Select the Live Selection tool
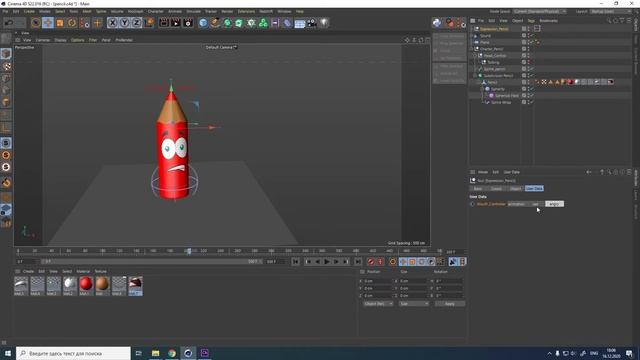This screenshot has height=360, width=640. (x=36, y=23)
